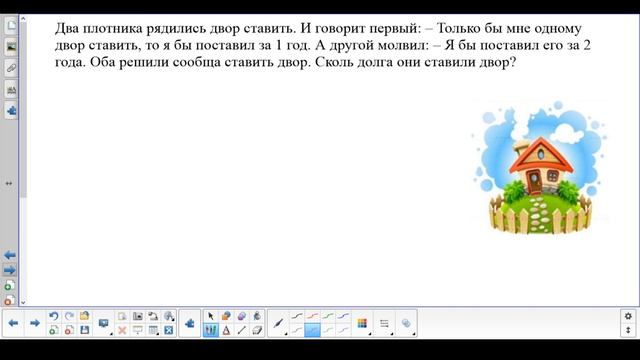
Task: Add a page from left sidebar
Action: click(x=10, y=285)
